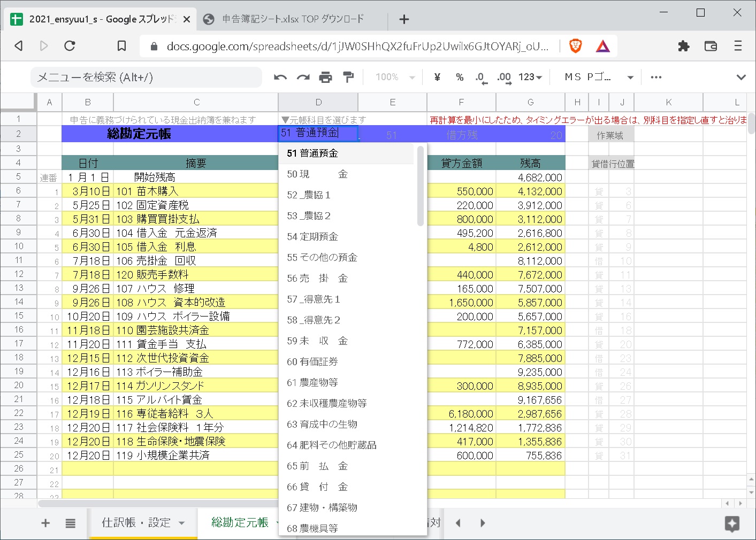Click the dropdown list scrollbar
Image resolution: width=756 pixels, height=540 pixels.
point(421,186)
